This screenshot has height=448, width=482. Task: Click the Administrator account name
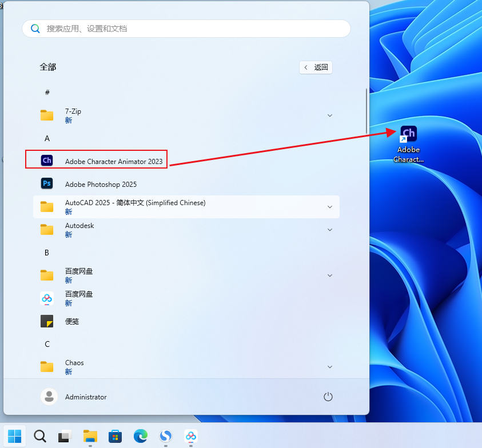(86, 397)
